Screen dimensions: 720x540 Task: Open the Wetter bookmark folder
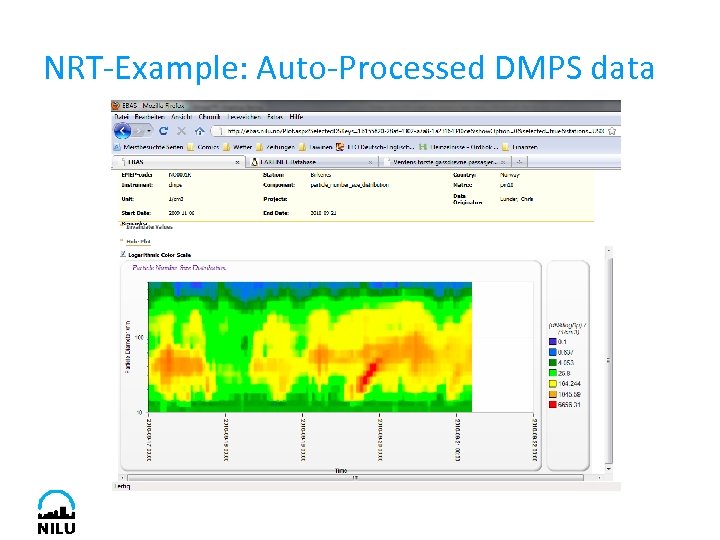click(x=237, y=147)
